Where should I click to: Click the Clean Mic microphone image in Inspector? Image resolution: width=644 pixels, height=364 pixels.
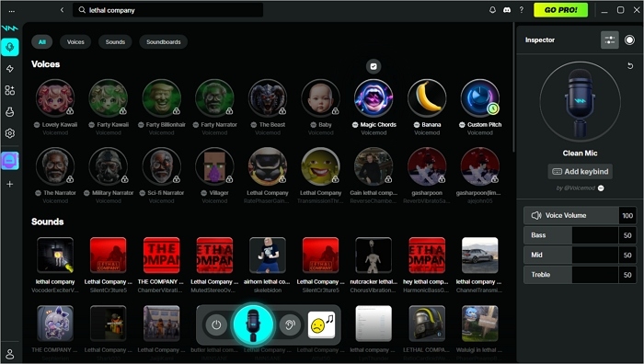click(x=580, y=102)
